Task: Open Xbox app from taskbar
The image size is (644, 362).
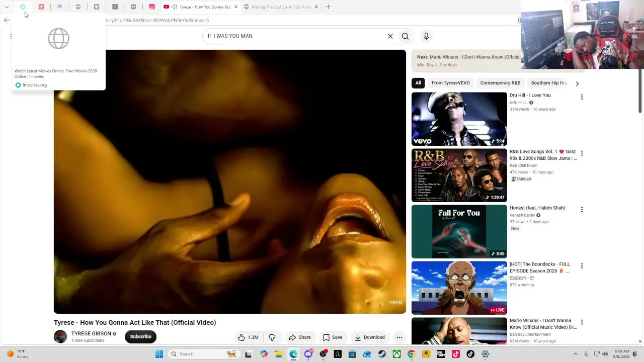Action: coord(397,354)
